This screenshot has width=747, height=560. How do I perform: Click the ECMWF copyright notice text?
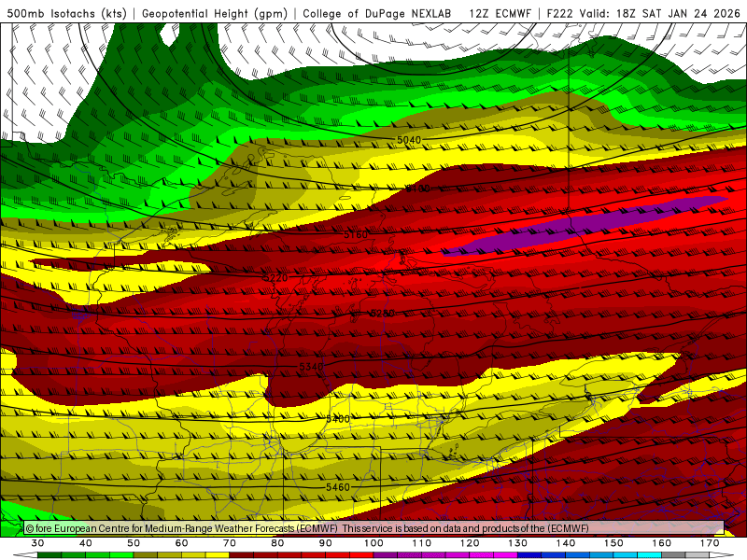pyautogui.click(x=307, y=528)
